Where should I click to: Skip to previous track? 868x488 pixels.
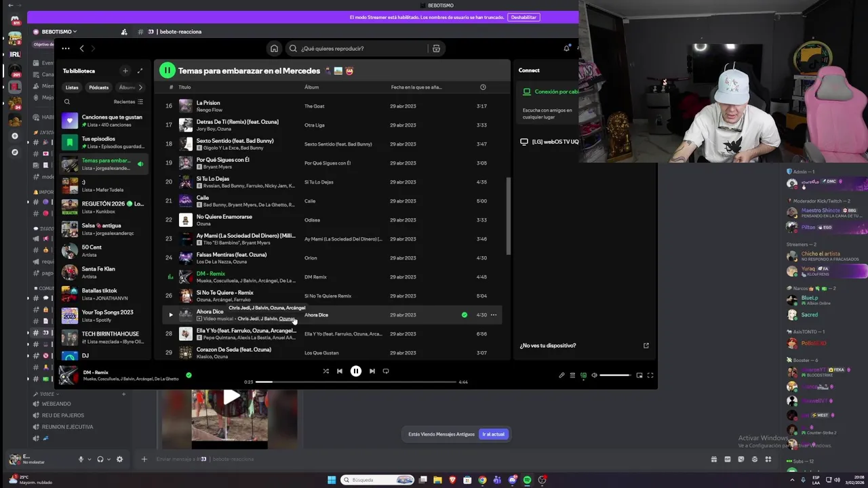(x=340, y=371)
